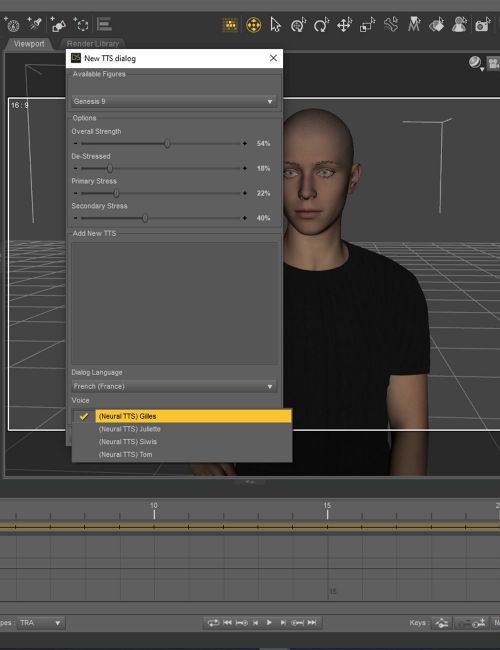This screenshot has height=650, width=500.
Task: Click the create new spotlight icon
Action: pos(35,24)
